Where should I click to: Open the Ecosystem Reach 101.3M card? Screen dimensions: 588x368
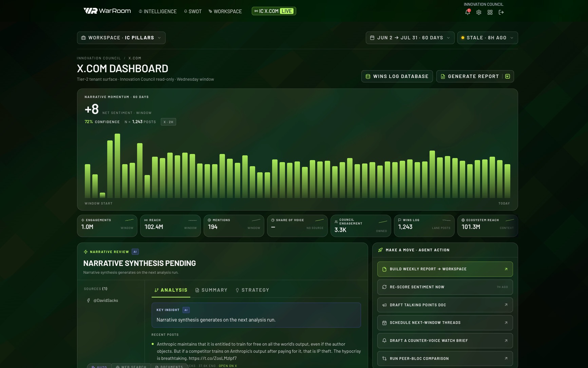[488, 226]
